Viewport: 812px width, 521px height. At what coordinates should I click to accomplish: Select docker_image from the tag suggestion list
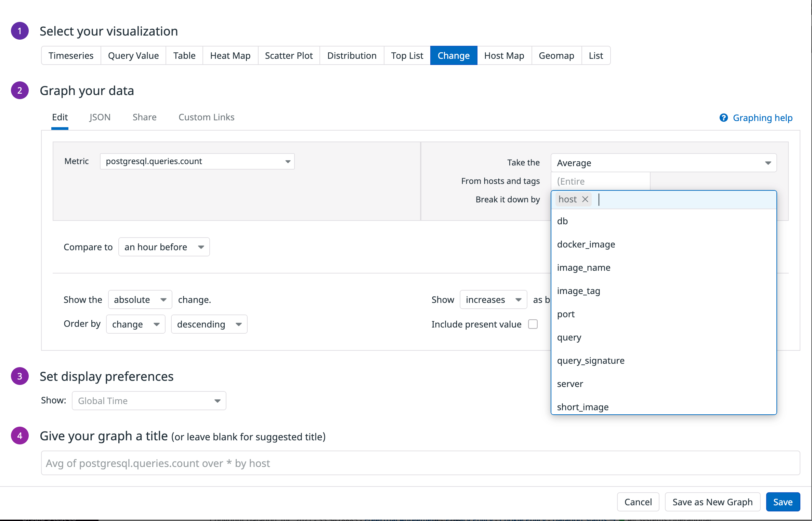[x=586, y=244]
